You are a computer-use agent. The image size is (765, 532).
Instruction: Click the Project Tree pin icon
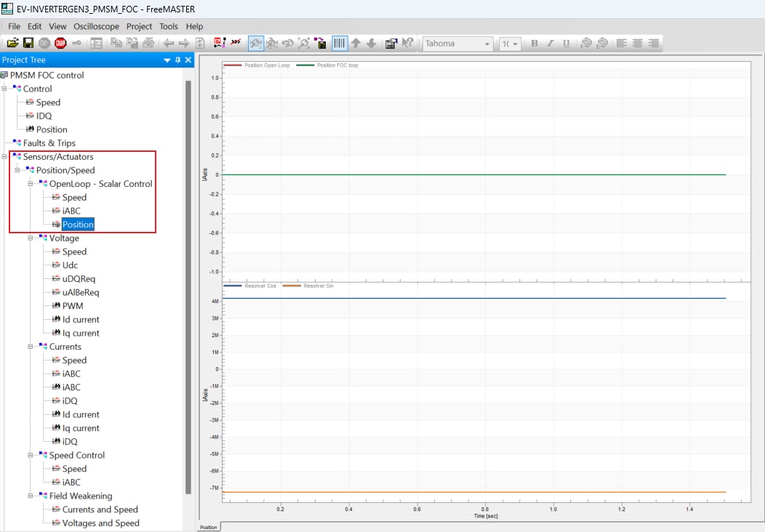click(177, 60)
